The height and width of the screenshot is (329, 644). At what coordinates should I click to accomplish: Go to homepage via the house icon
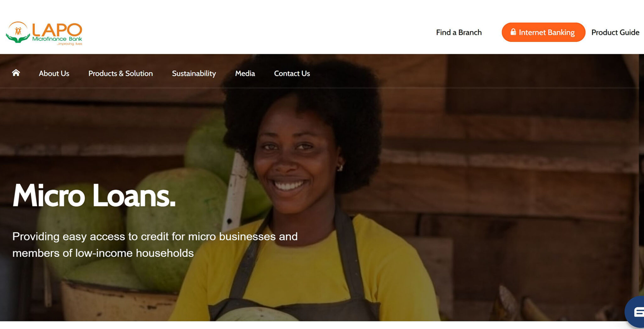pyautogui.click(x=16, y=73)
